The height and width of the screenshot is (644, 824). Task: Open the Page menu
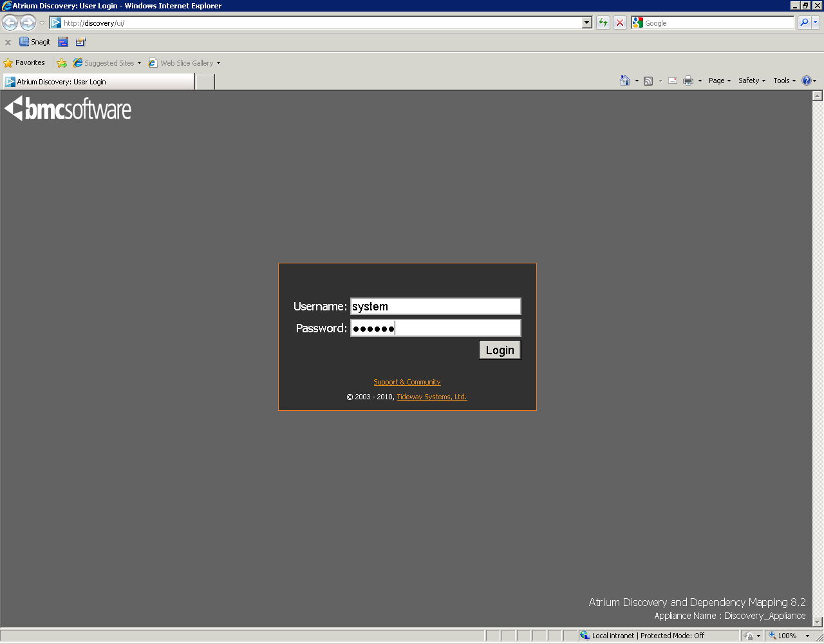click(720, 81)
